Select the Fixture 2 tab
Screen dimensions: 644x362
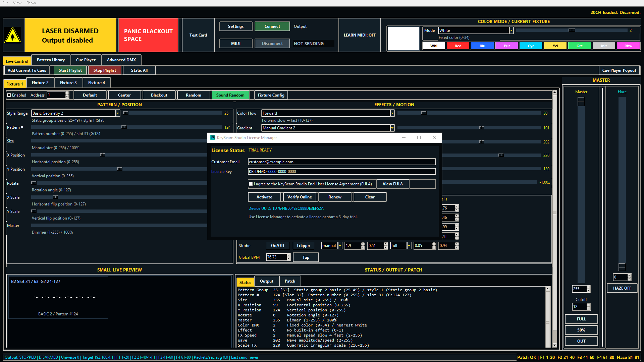40,83
